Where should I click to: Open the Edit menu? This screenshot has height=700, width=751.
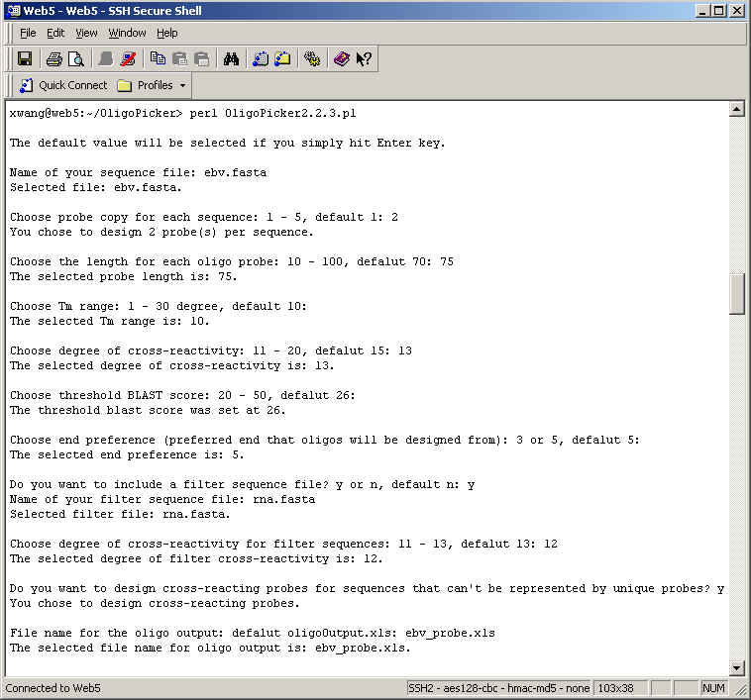[55, 33]
